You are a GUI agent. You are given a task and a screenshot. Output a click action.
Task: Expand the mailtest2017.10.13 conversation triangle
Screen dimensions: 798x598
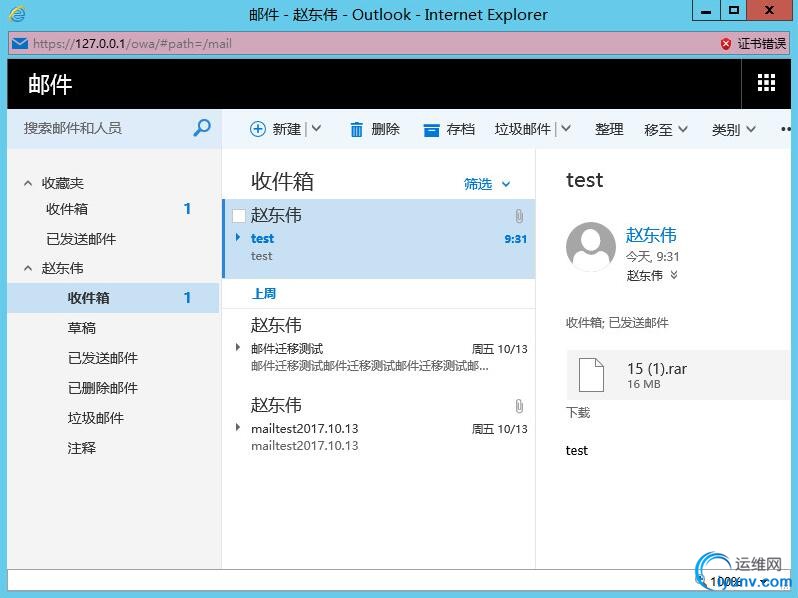(x=238, y=428)
